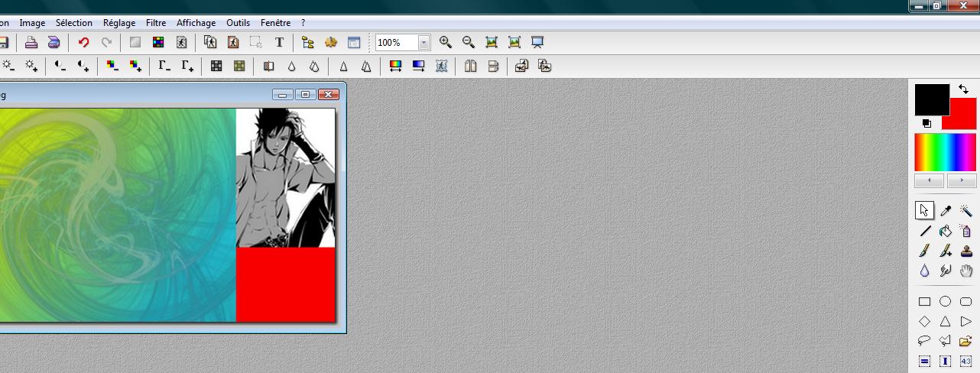Click the Gamma plus icon
This screenshot has width=980, height=373.
(187, 66)
